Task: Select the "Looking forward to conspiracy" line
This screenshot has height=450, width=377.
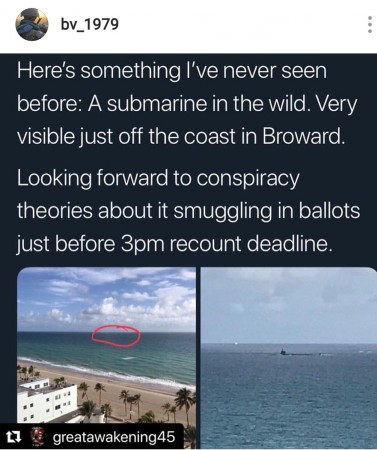Action: pos(158,179)
